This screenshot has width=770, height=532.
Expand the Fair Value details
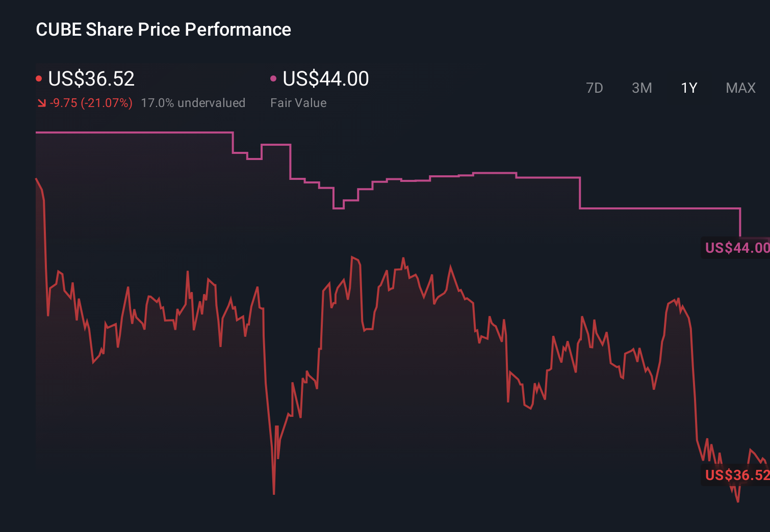click(298, 102)
